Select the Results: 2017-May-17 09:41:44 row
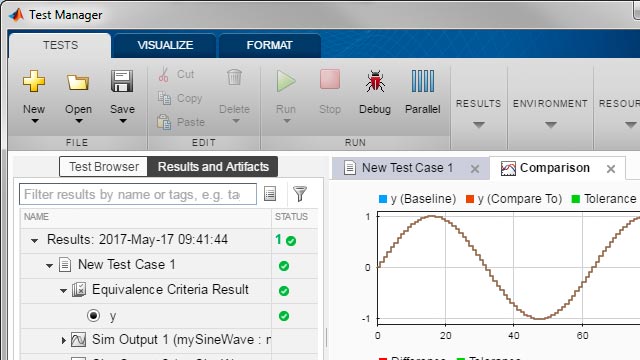The image size is (640, 360). [x=169, y=240]
